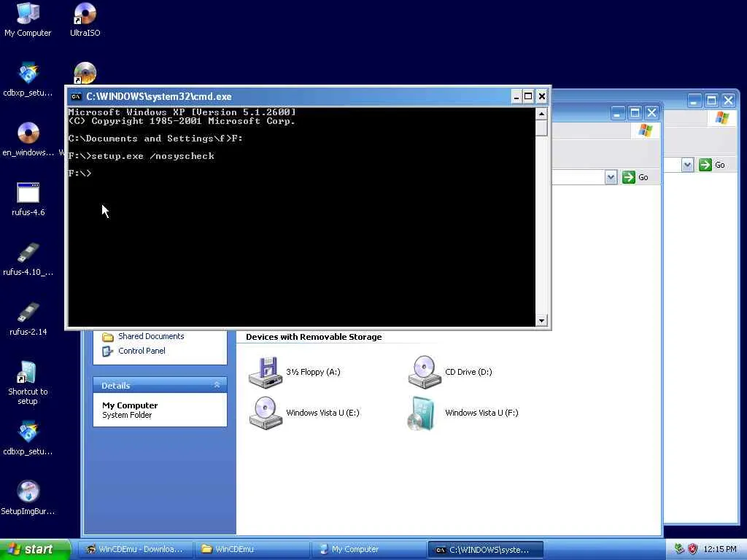Click inside the command prompt console
Image resolution: width=747 pixels, height=560 pixels.
click(x=301, y=217)
